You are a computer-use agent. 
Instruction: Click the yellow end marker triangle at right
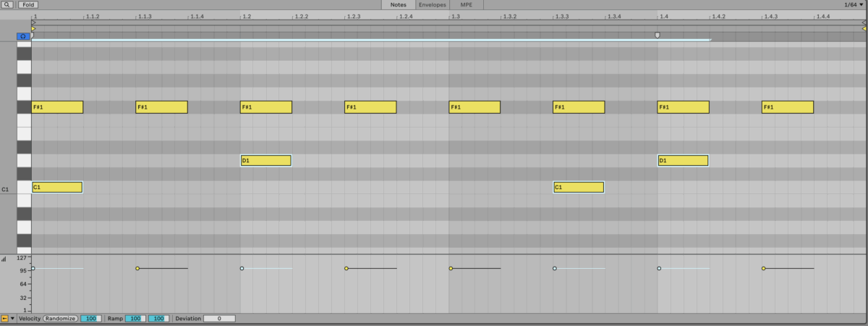[864, 29]
